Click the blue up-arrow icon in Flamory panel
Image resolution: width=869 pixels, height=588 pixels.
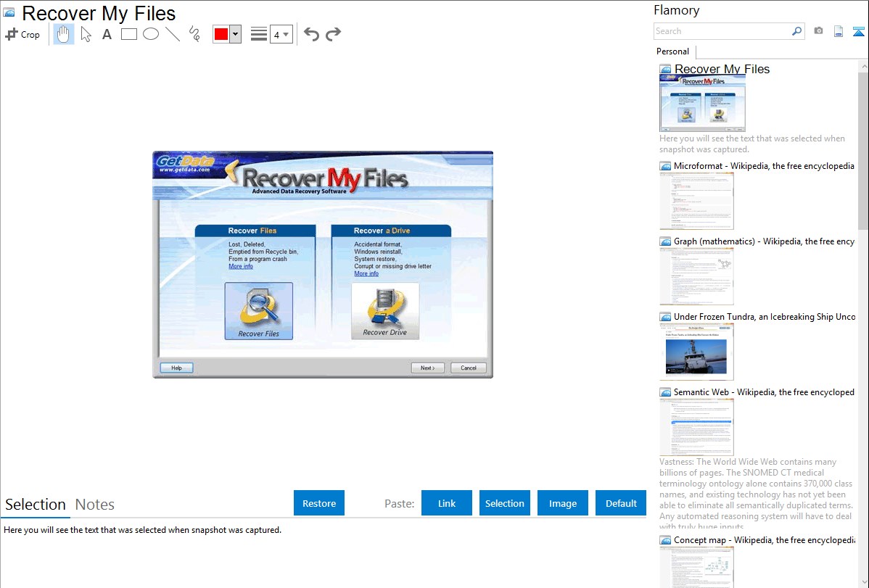(x=858, y=31)
